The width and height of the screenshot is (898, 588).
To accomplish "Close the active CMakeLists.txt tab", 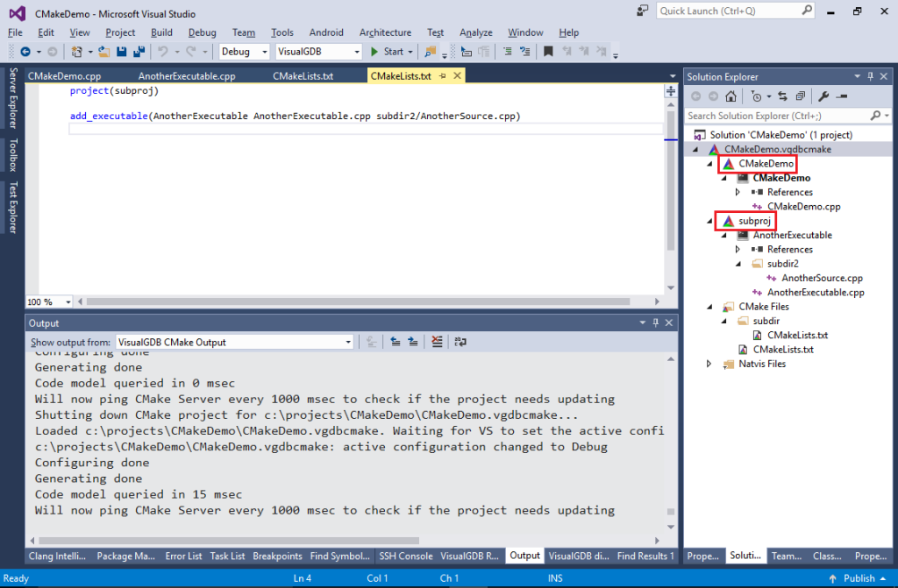I will [457, 75].
